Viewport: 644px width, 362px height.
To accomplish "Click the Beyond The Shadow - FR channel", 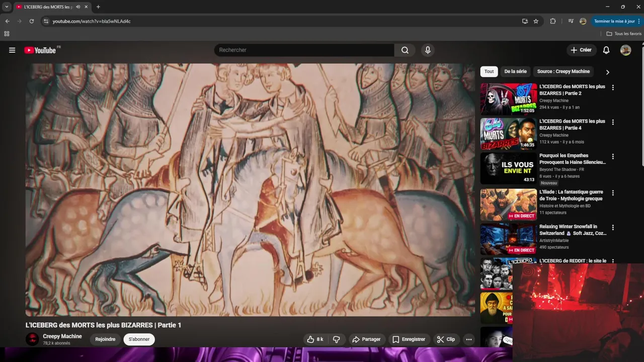I will pyautogui.click(x=561, y=169).
